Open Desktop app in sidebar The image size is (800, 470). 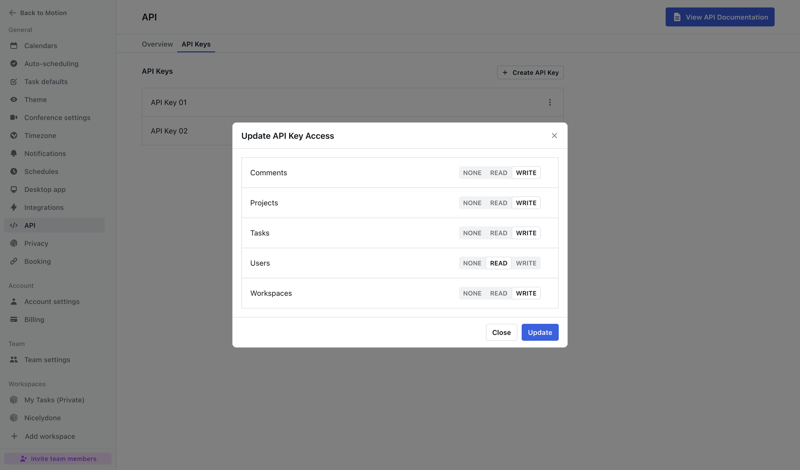tap(55, 189)
